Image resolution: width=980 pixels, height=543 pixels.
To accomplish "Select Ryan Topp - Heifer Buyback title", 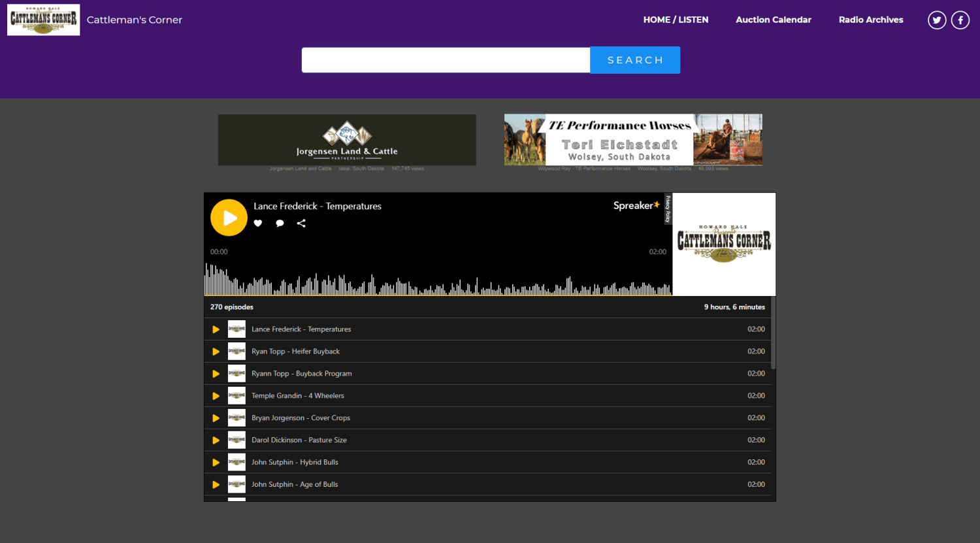I will 295,352.
